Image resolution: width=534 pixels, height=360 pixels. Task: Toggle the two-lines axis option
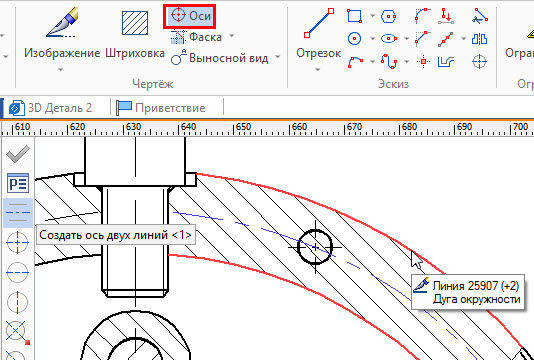click(x=18, y=213)
